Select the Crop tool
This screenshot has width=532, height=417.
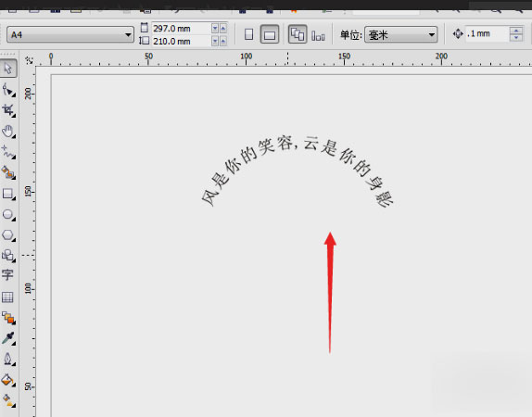click(8, 110)
